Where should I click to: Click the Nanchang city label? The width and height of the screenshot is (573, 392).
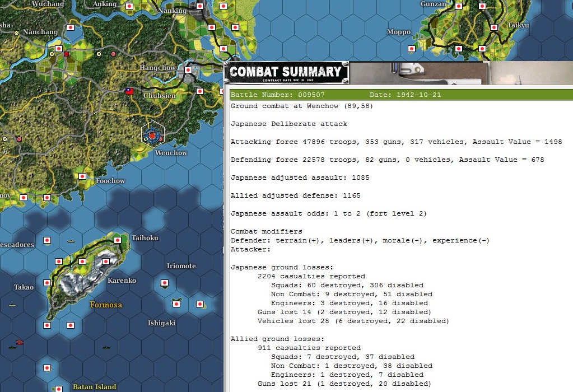[40, 32]
